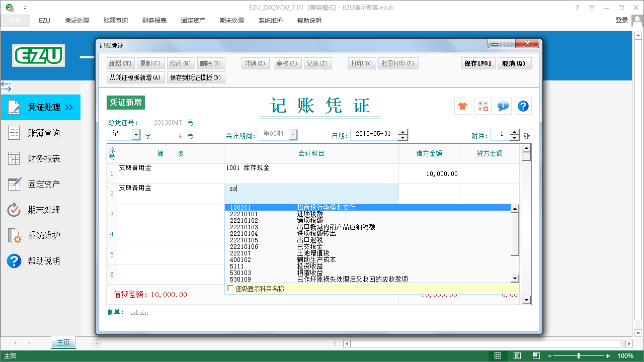Click the 1001 库存现金 cell
The width and height of the screenshot is (644, 362).
click(x=311, y=173)
